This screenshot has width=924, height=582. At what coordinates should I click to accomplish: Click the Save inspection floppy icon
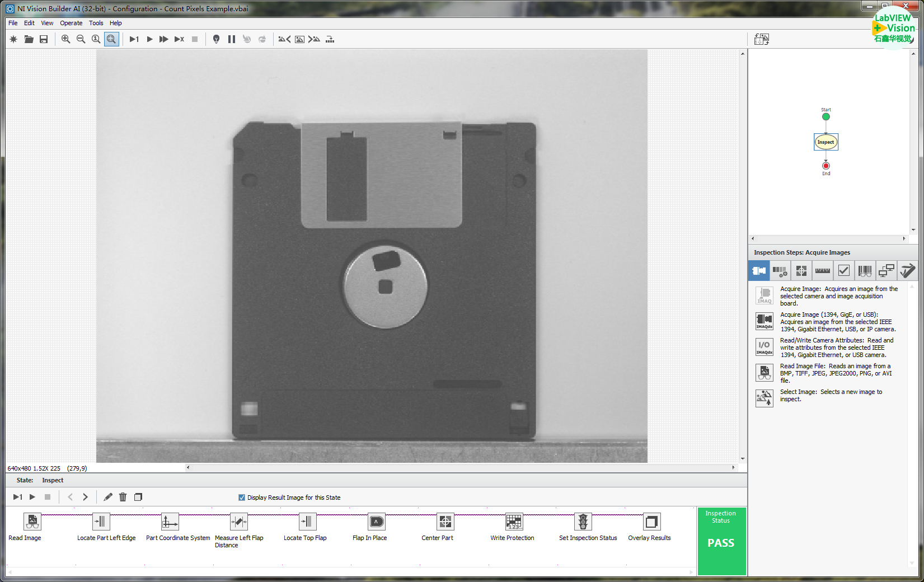tap(44, 39)
